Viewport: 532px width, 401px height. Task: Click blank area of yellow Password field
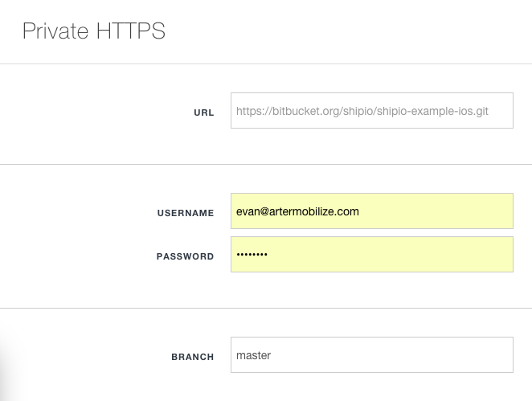391,255
